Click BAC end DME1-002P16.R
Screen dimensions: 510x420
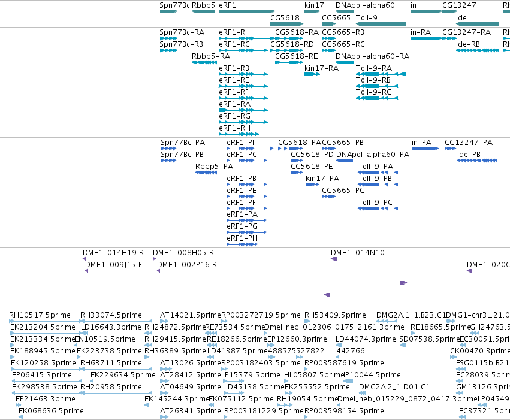pos(187,265)
